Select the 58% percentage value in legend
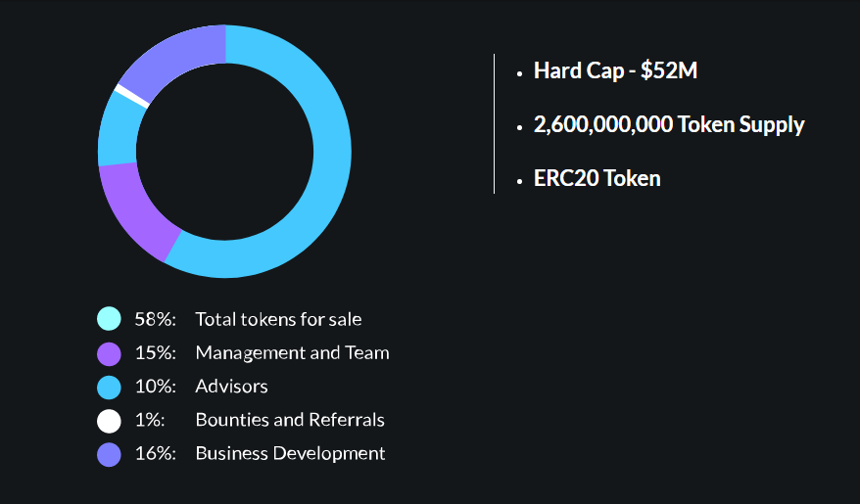This screenshot has width=860, height=504. point(156,319)
